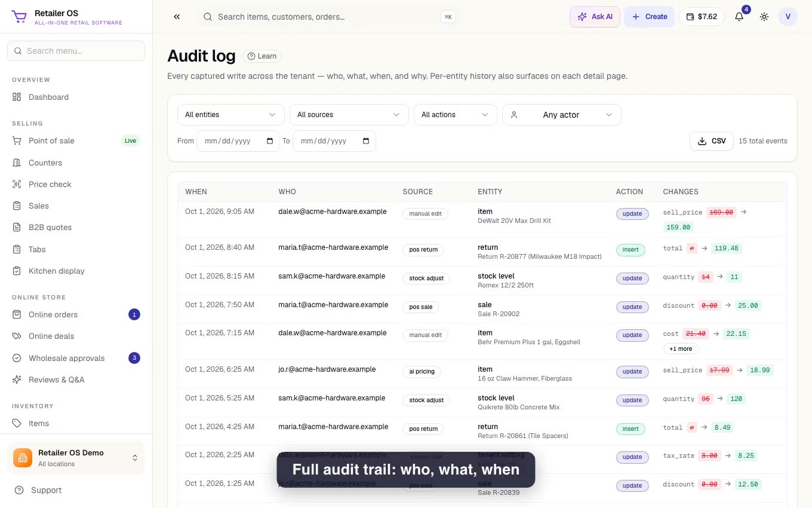
Task: Go to Point of sale
Action: [76, 140]
